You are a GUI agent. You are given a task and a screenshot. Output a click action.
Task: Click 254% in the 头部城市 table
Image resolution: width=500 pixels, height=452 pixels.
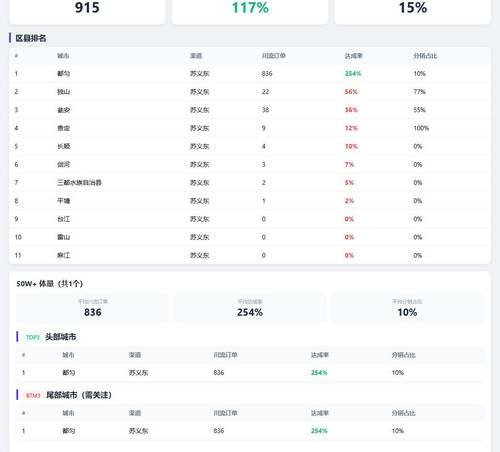319,373
